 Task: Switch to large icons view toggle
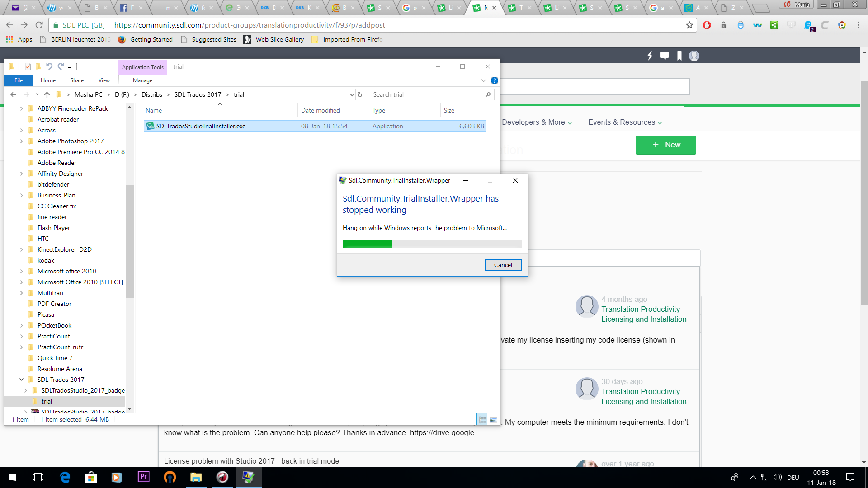(493, 420)
